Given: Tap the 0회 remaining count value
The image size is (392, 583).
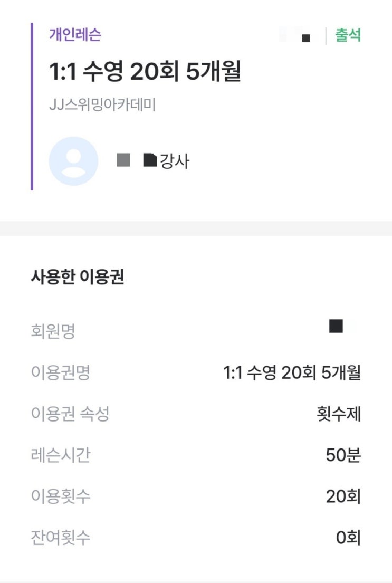Looking at the screenshot, I should [x=348, y=537].
